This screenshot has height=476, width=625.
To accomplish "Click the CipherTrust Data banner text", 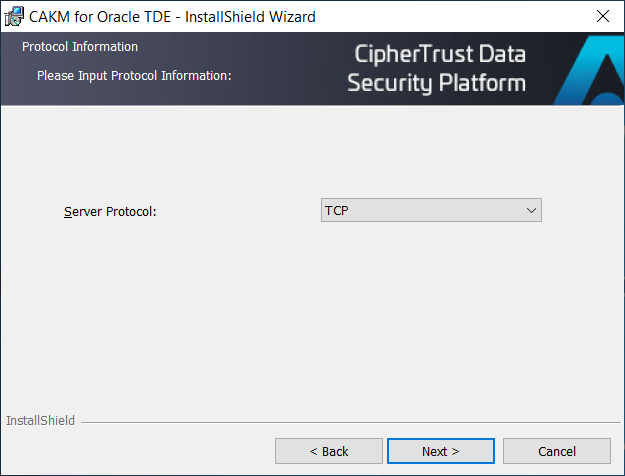I will [x=440, y=54].
